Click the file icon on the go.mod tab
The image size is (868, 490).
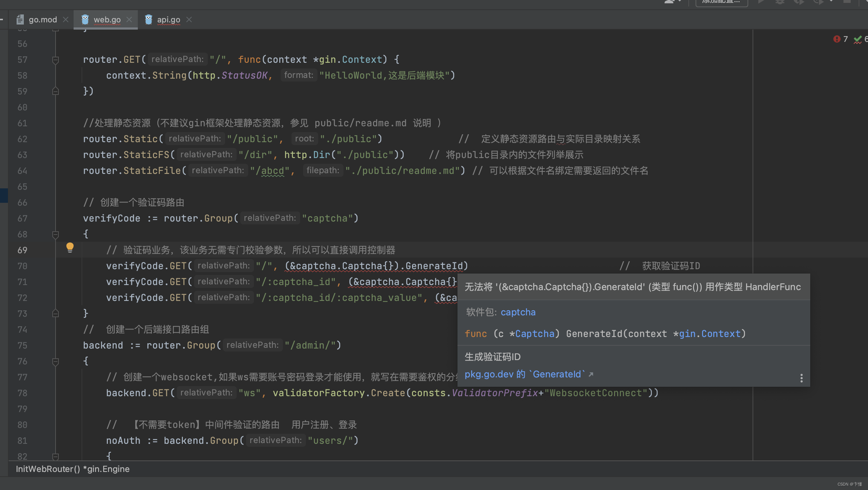21,19
